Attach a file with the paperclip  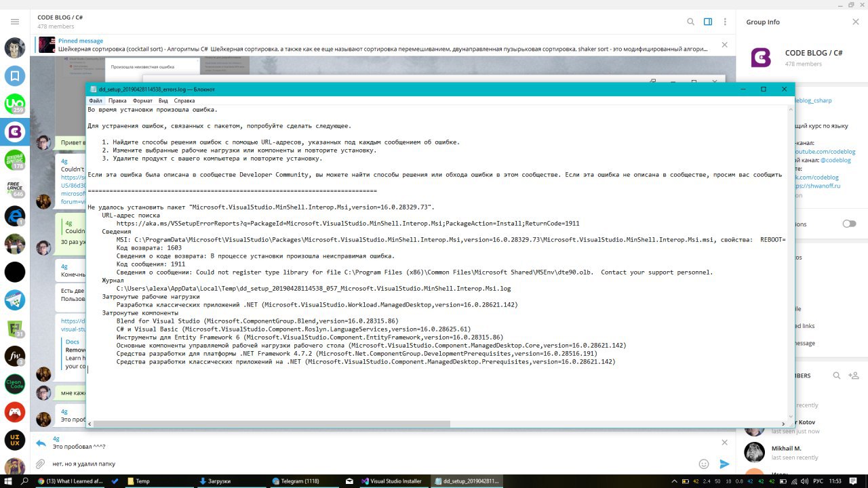[41, 464]
